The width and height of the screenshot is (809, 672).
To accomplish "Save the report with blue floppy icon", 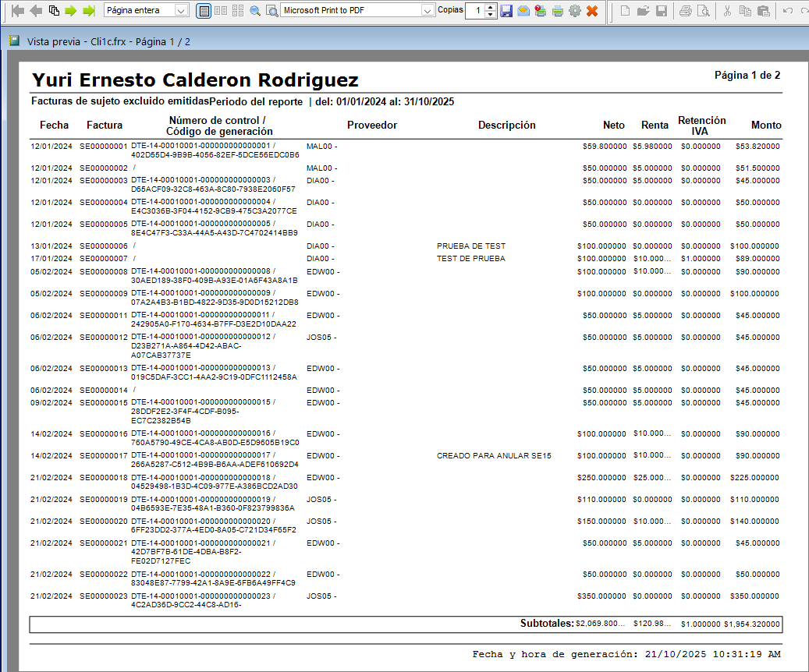I will [506, 10].
